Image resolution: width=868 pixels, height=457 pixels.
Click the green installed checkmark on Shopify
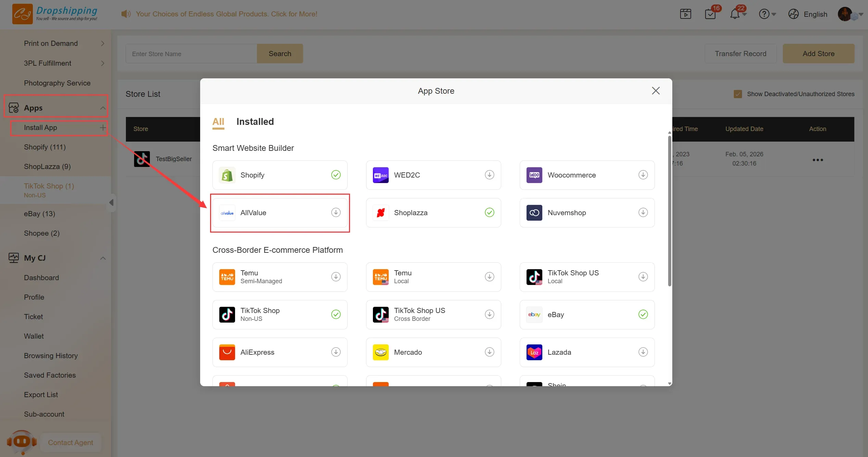(336, 175)
